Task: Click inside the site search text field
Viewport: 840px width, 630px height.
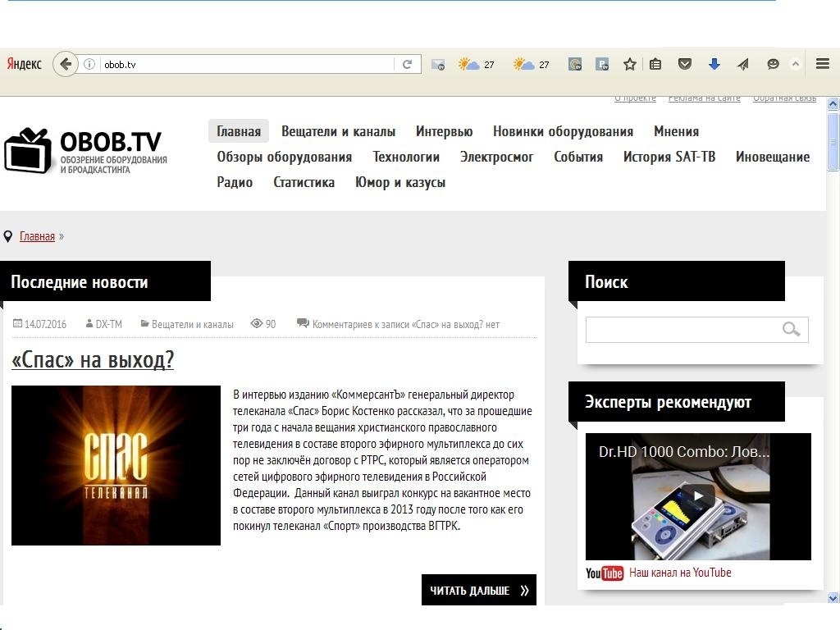Action: click(x=681, y=330)
